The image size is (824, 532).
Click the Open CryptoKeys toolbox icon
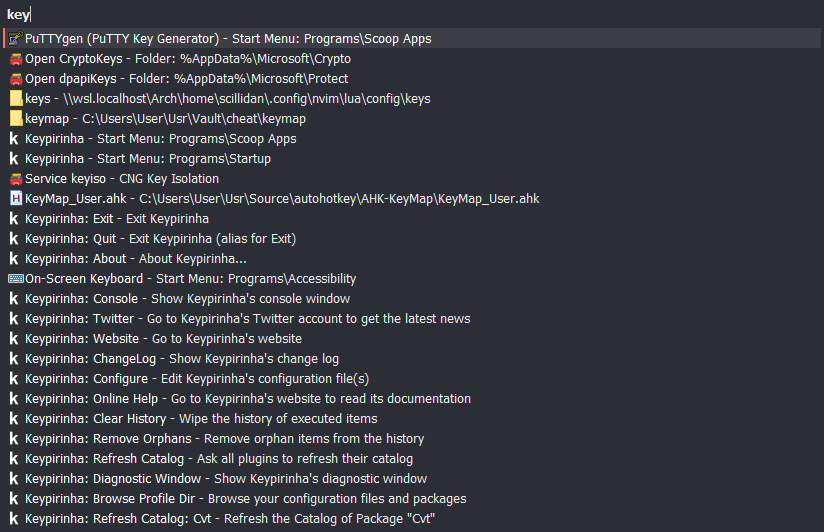click(x=16, y=59)
